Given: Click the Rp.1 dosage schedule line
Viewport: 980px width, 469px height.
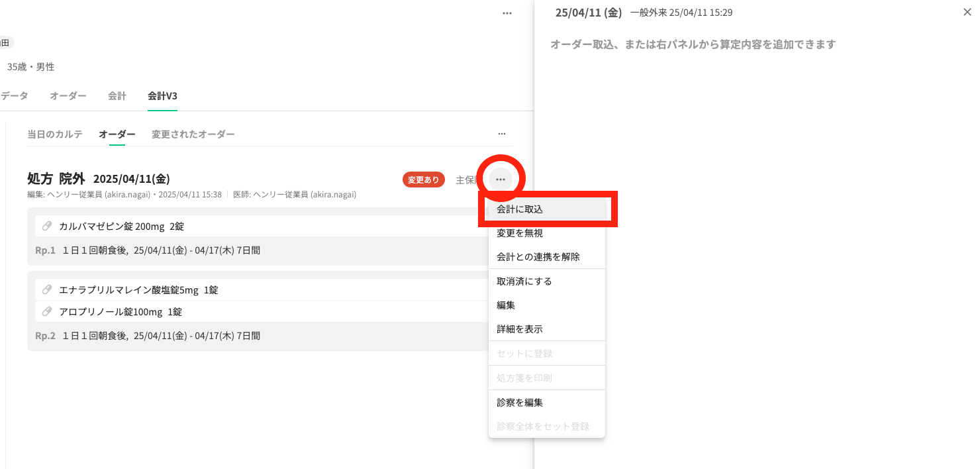Looking at the screenshot, I should [148, 251].
